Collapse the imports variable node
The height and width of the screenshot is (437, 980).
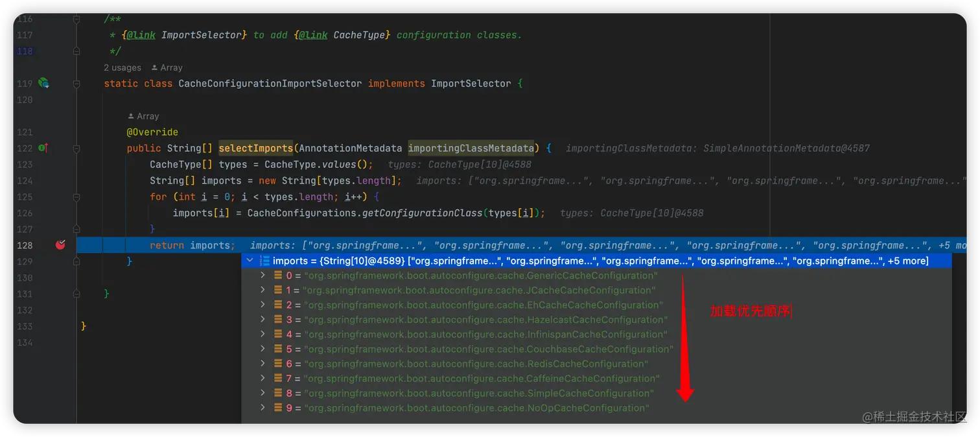[250, 261]
